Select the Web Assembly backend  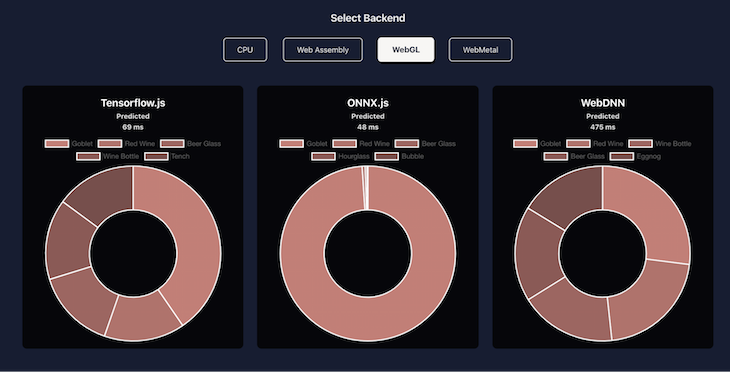[x=323, y=50]
